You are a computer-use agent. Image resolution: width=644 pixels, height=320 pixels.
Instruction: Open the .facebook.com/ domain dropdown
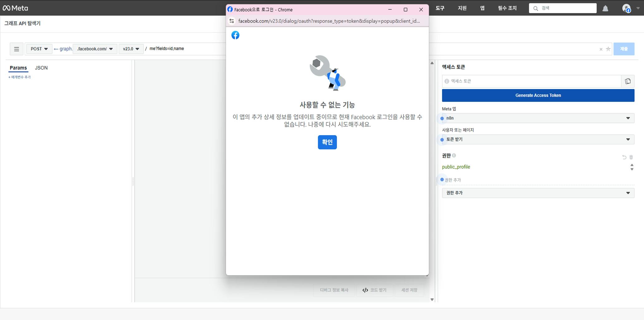pyautogui.click(x=95, y=49)
